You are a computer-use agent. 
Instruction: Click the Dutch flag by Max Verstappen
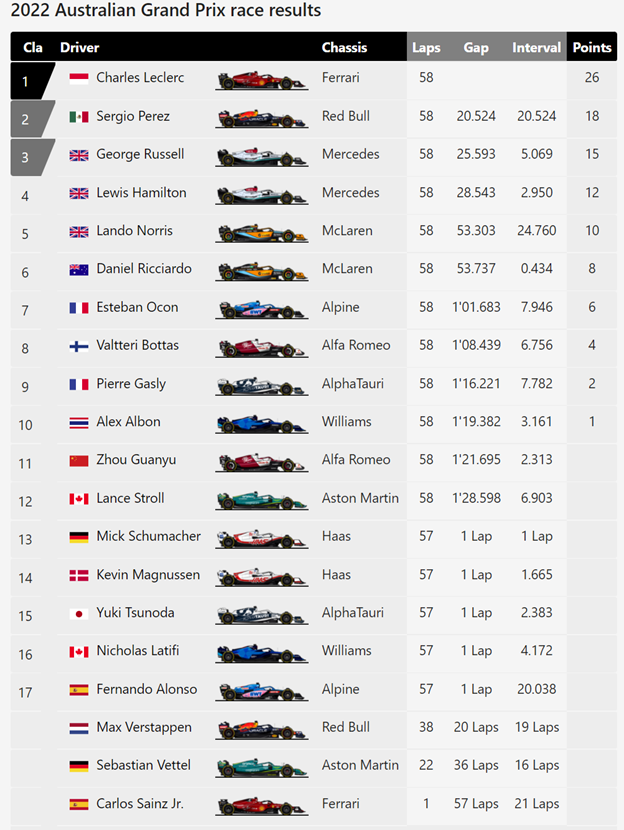tap(78, 728)
